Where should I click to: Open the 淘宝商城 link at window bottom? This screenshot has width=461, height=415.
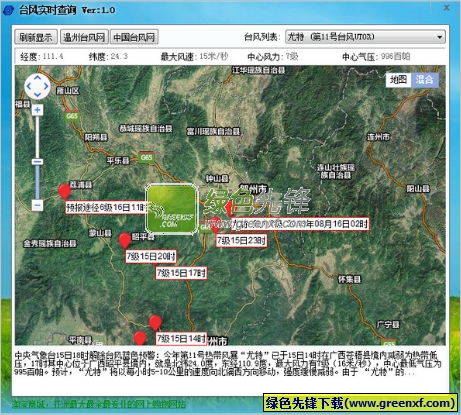pyautogui.click(x=99, y=404)
